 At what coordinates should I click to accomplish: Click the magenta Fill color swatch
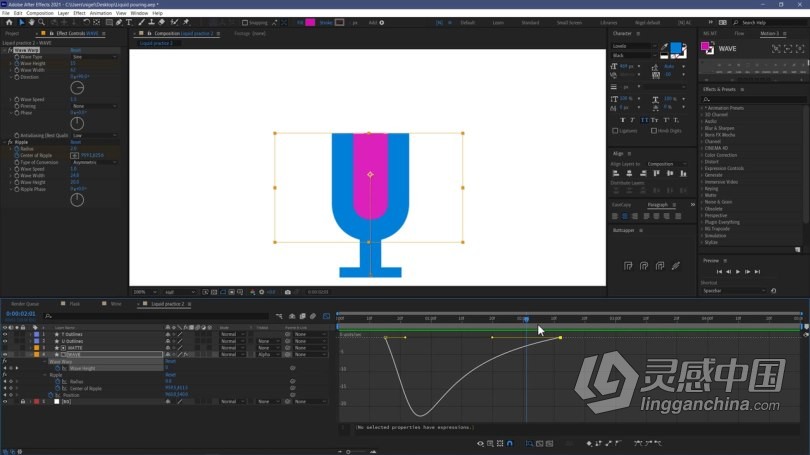pyautogui.click(x=310, y=23)
